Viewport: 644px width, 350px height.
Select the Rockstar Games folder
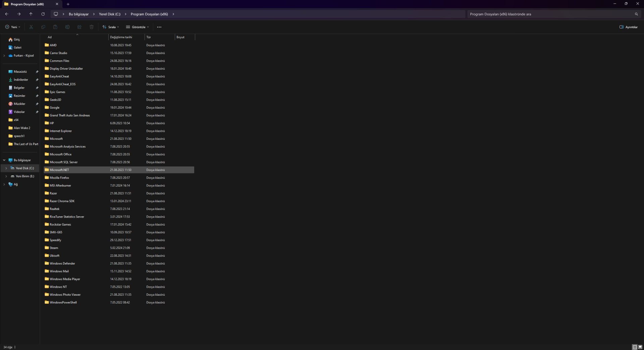tap(119, 225)
